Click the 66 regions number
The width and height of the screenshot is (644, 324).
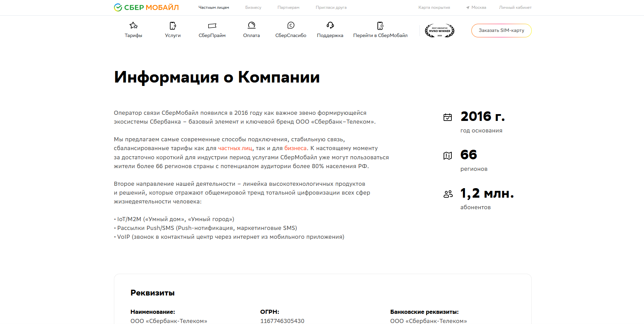469,155
